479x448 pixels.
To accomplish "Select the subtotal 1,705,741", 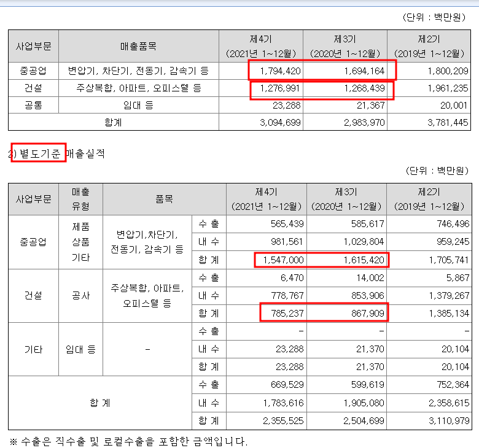I will [x=449, y=260].
